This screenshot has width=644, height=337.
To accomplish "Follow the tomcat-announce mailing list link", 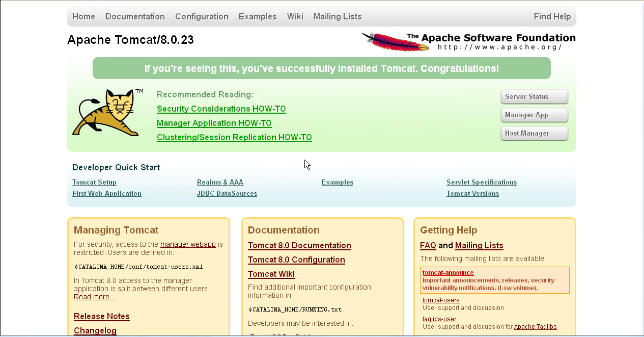I will click(448, 273).
